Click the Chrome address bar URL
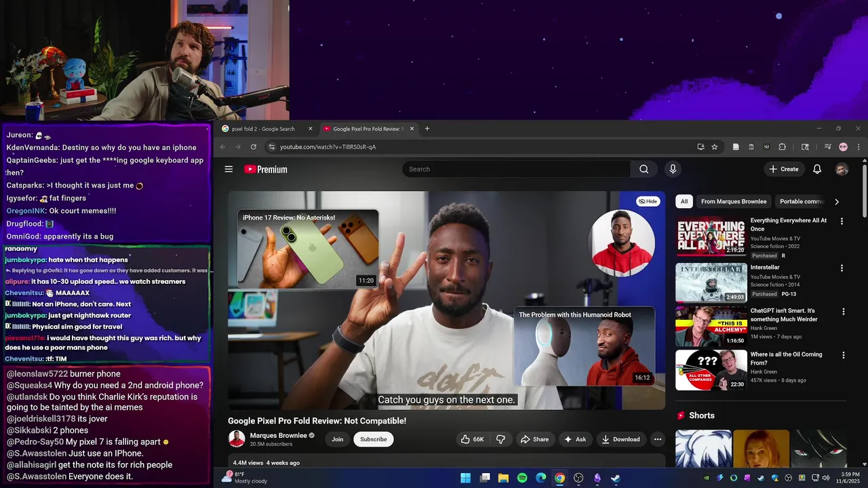868x488 pixels. pyautogui.click(x=328, y=147)
